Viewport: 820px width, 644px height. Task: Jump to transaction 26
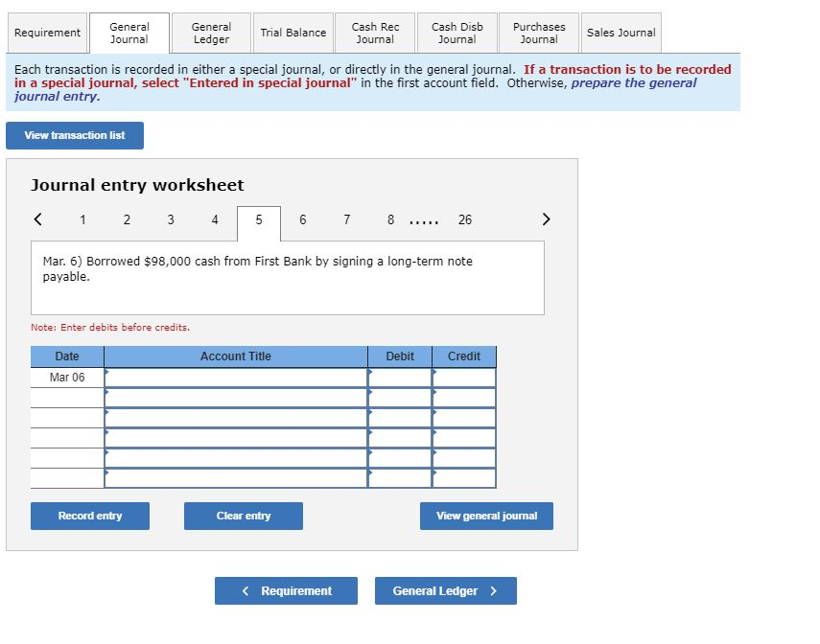pos(464,219)
